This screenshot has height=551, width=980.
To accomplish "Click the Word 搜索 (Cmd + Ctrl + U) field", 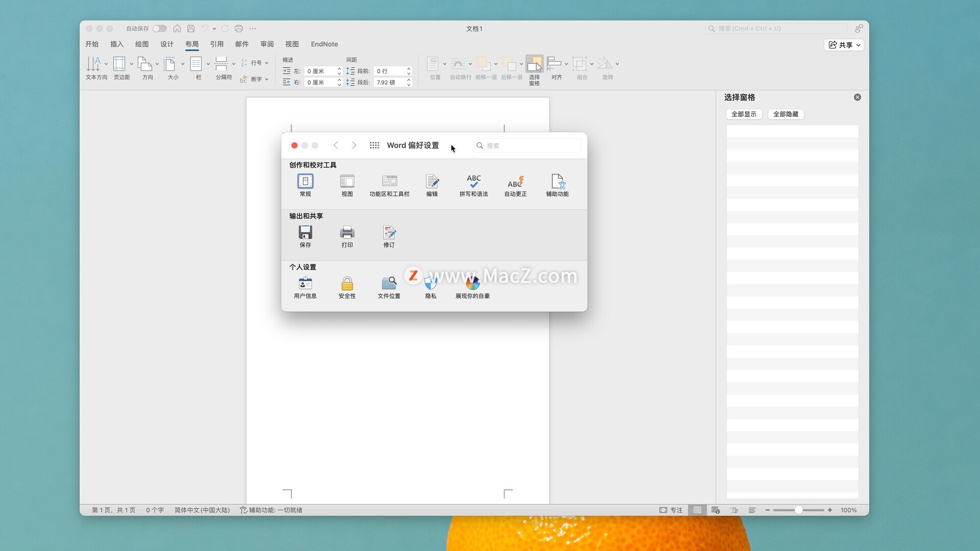I will coord(776,29).
